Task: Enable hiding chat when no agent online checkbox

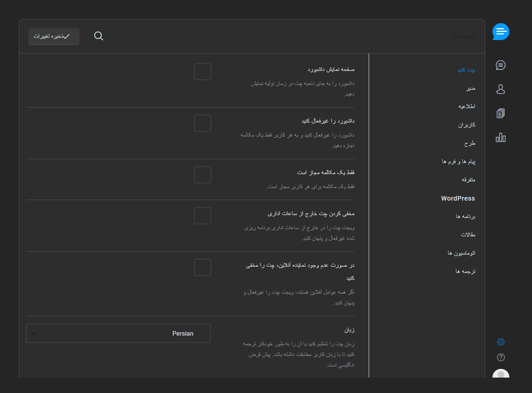Action: pos(203,267)
